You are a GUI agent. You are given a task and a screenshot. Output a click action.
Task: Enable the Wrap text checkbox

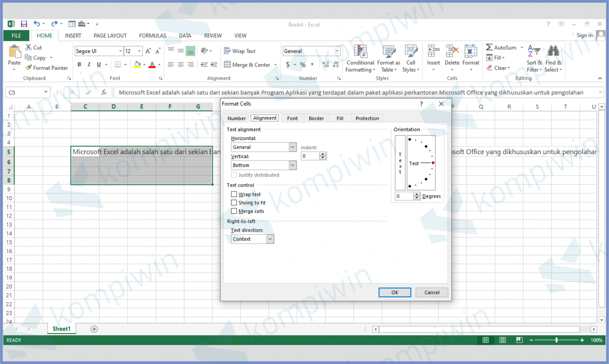coord(234,194)
